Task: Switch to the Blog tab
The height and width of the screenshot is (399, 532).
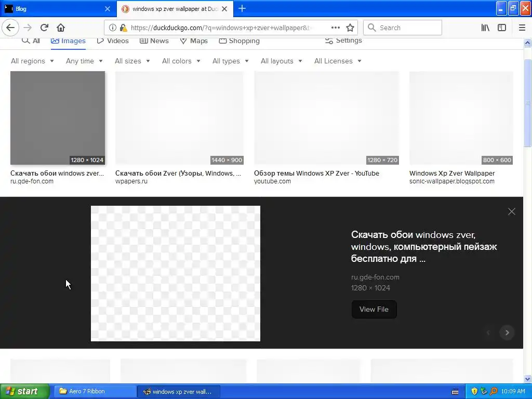Action: [x=58, y=9]
